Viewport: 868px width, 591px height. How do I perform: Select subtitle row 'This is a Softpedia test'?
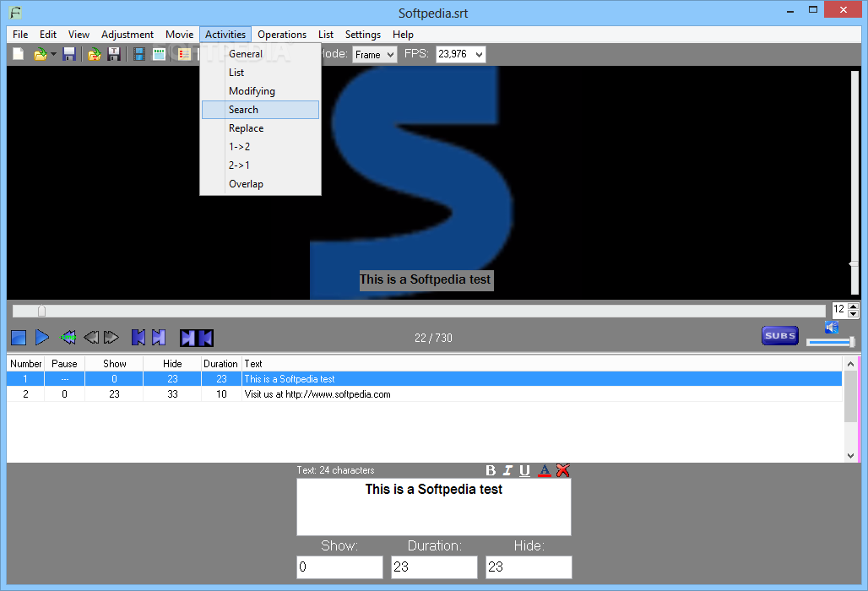tap(425, 379)
